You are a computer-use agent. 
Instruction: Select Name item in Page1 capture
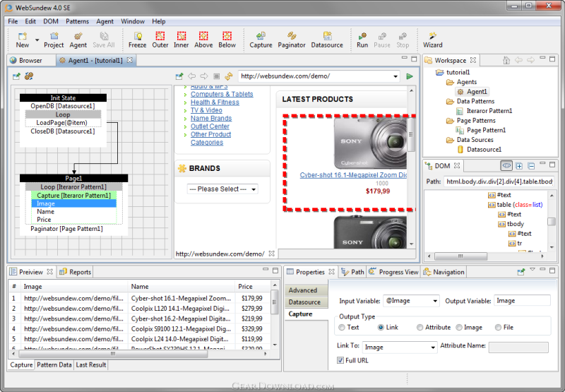(45, 212)
